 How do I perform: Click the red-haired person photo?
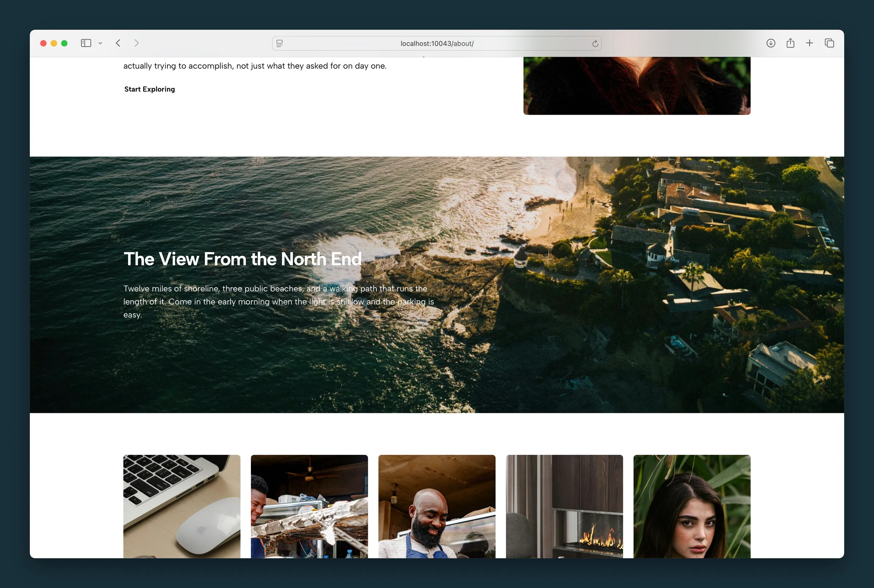click(637, 86)
